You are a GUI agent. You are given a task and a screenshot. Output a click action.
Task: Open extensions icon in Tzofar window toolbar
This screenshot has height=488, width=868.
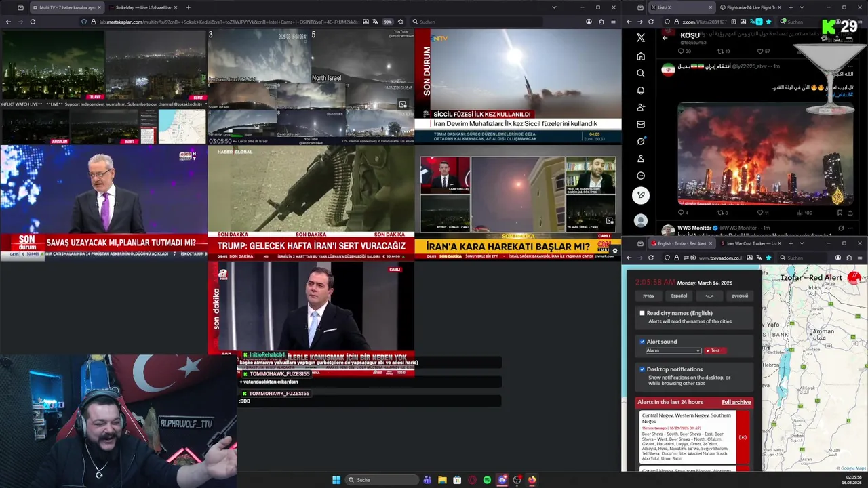(850, 258)
